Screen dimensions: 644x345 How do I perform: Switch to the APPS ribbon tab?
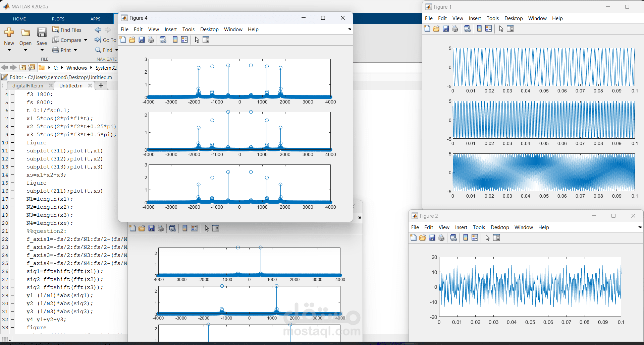coord(95,19)
